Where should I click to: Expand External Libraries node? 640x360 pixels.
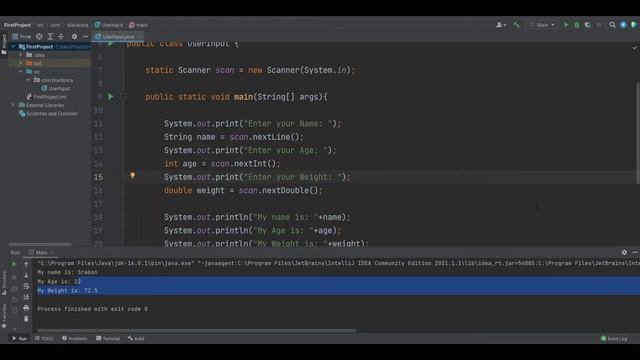13,105
